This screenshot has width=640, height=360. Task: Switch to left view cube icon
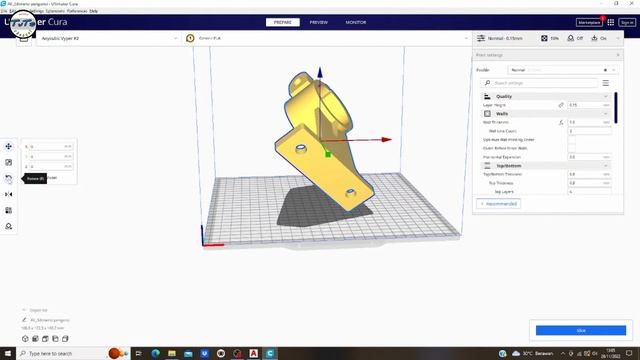tap(55, 339)
